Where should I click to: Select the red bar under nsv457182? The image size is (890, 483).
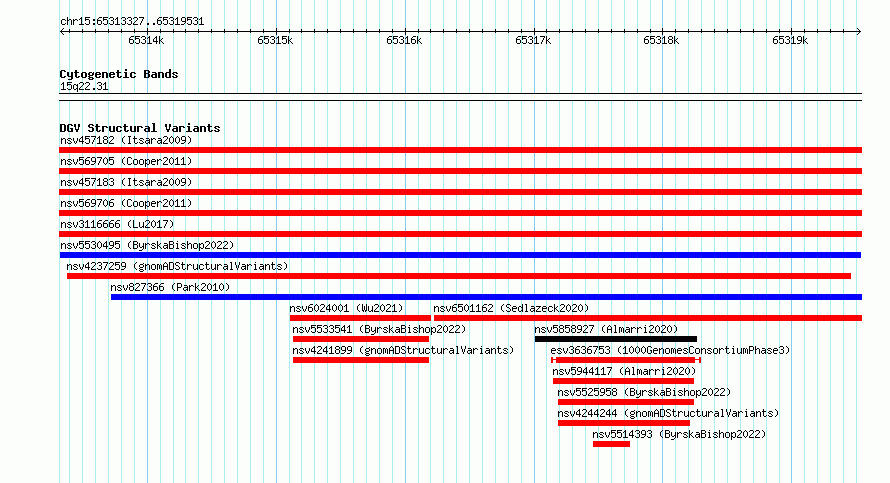460,150
